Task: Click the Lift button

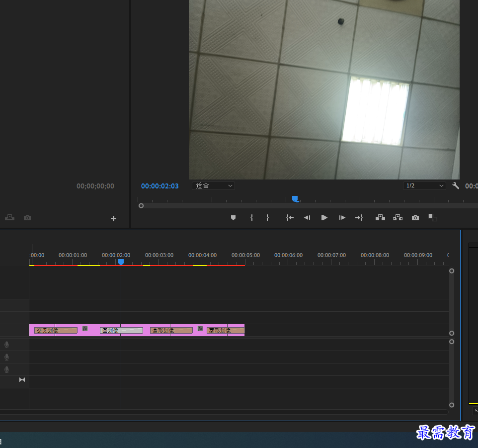Action: pos(380,218)
